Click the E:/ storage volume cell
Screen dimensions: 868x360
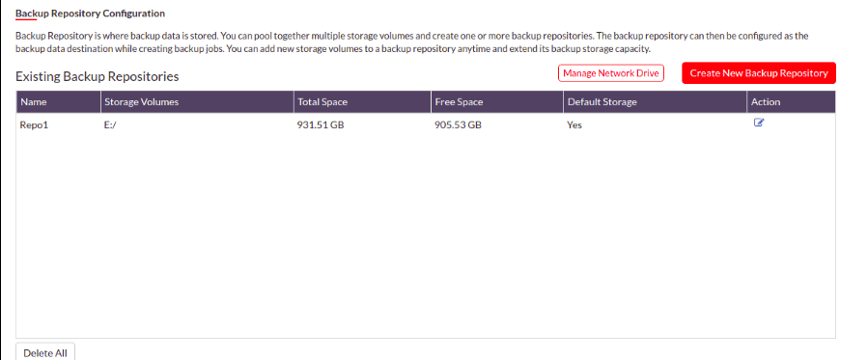pyautogui.click(x=110, y=125)
